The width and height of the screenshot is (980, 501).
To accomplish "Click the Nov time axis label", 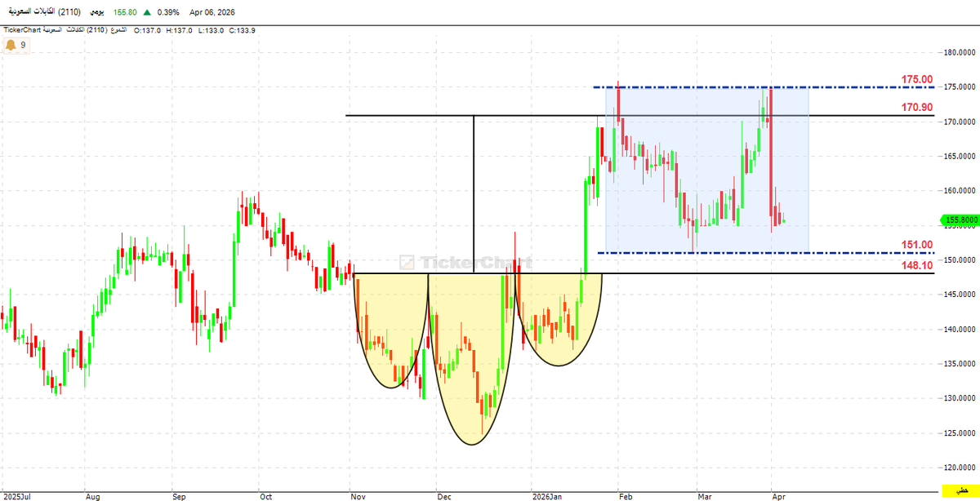I will point(358,495).
